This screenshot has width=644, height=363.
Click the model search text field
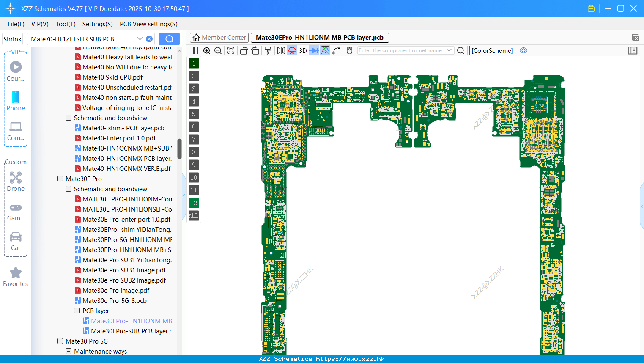tap(82, 39)
